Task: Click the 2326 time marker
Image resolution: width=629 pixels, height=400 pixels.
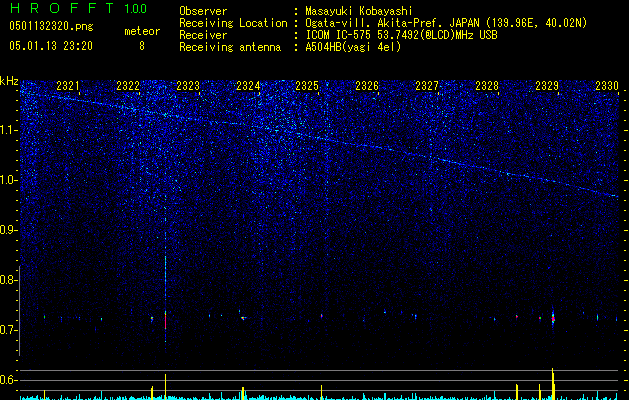Action: tap(367, 86)
